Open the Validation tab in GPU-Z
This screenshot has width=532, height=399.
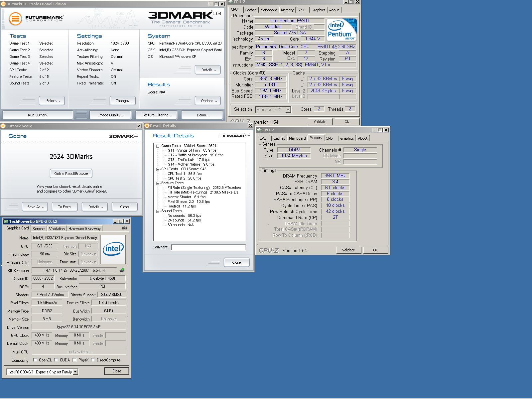pos(57,229)
